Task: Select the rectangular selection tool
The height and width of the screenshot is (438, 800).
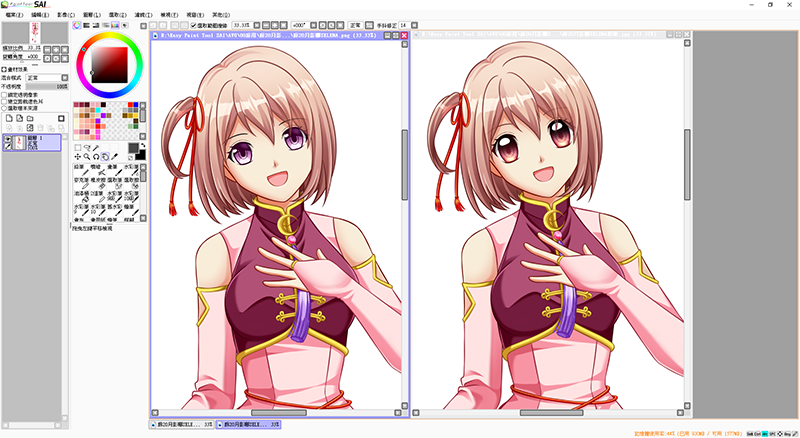Action: tap(78, 148)
